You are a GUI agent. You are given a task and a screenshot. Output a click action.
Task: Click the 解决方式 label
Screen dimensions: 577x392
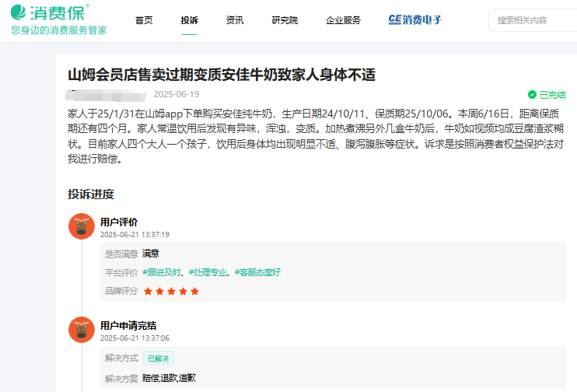[x=121, y=358]
